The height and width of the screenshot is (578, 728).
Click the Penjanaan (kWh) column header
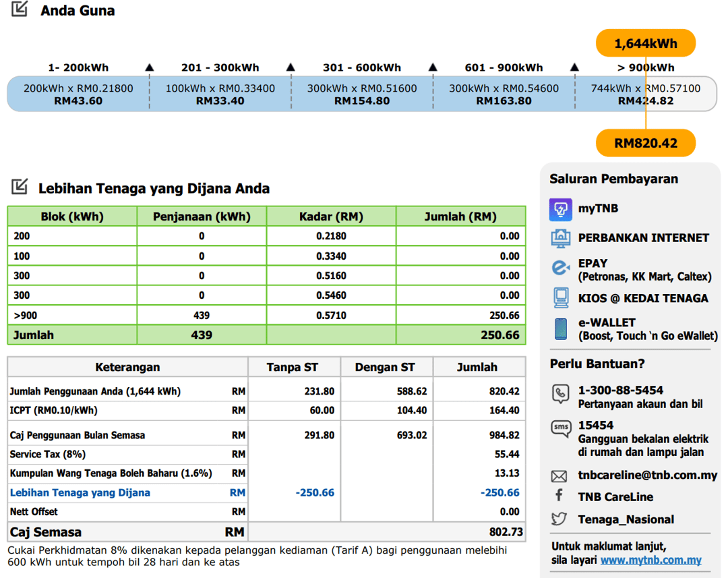[202, 216]
